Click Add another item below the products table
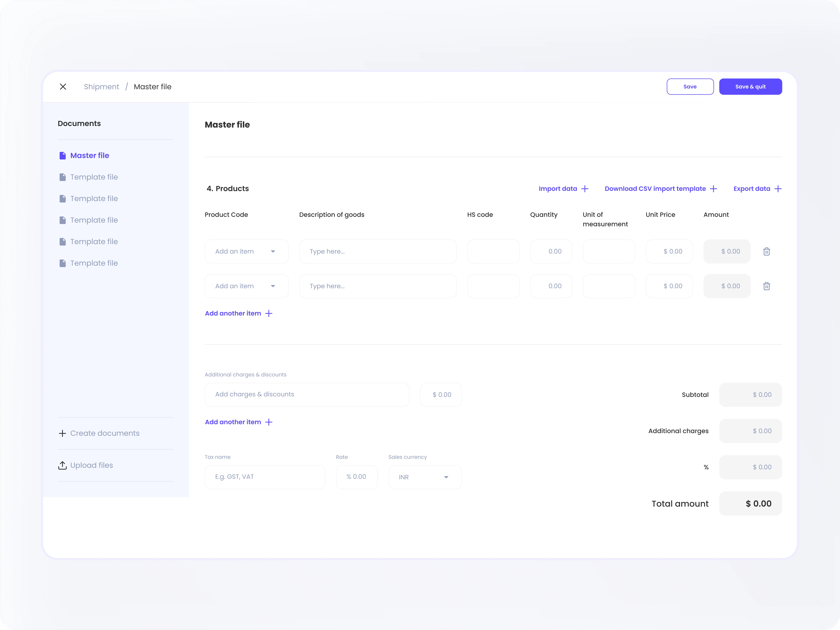Screen dimensions: 840x630 (x=233, y=313)
